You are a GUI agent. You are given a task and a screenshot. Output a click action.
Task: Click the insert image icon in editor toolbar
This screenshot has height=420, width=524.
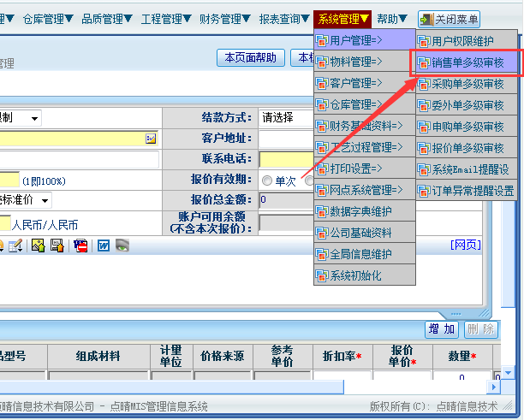(38, 245)
